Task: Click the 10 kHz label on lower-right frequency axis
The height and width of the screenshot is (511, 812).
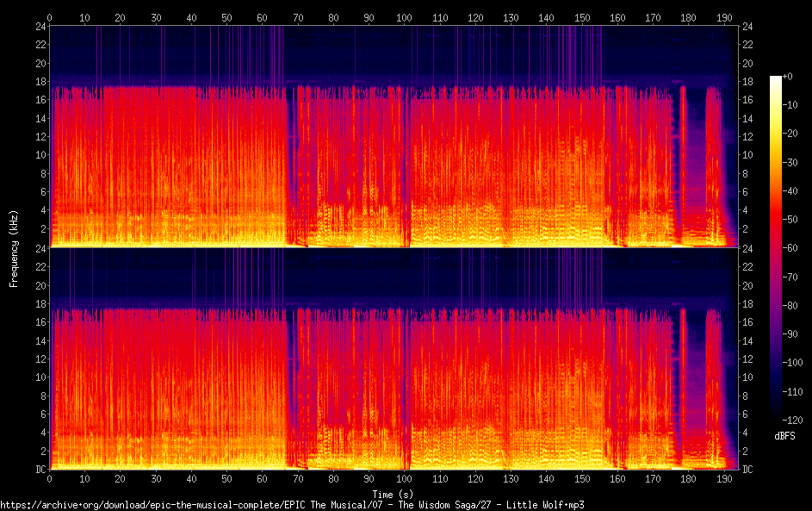Action: pos(748,377)
